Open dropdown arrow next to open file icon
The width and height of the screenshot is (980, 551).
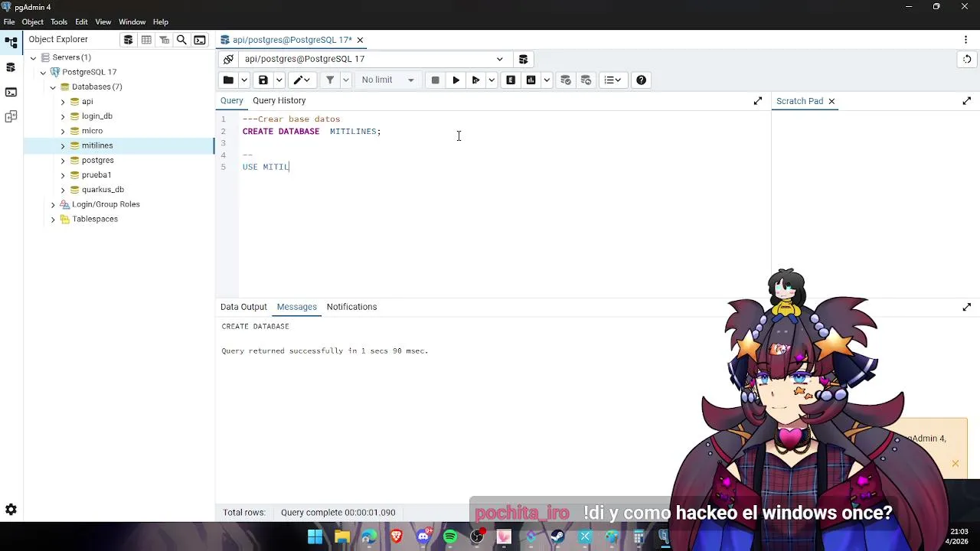244,80
